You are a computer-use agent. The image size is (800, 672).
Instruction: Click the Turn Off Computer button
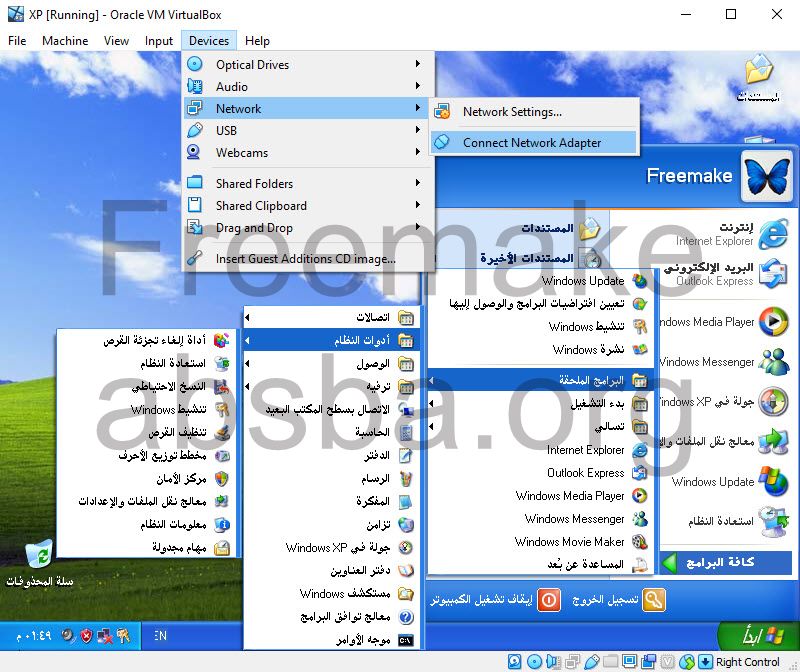point(495,600)
